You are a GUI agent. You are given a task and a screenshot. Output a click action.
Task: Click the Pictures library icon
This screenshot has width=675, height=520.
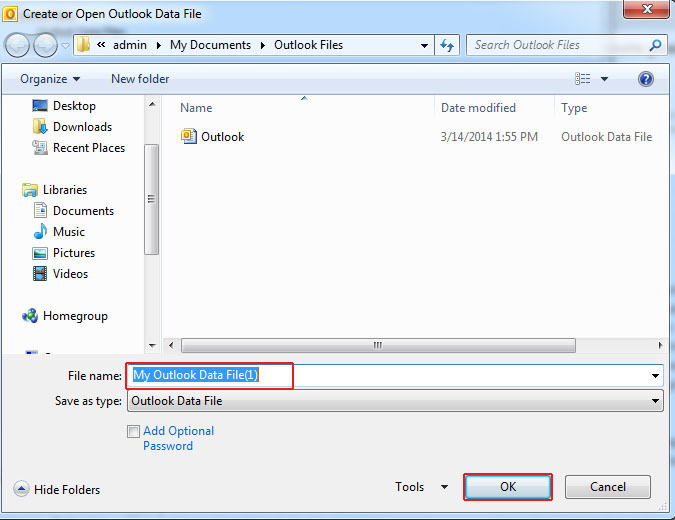pyautogui.click(x=40, y=253)
